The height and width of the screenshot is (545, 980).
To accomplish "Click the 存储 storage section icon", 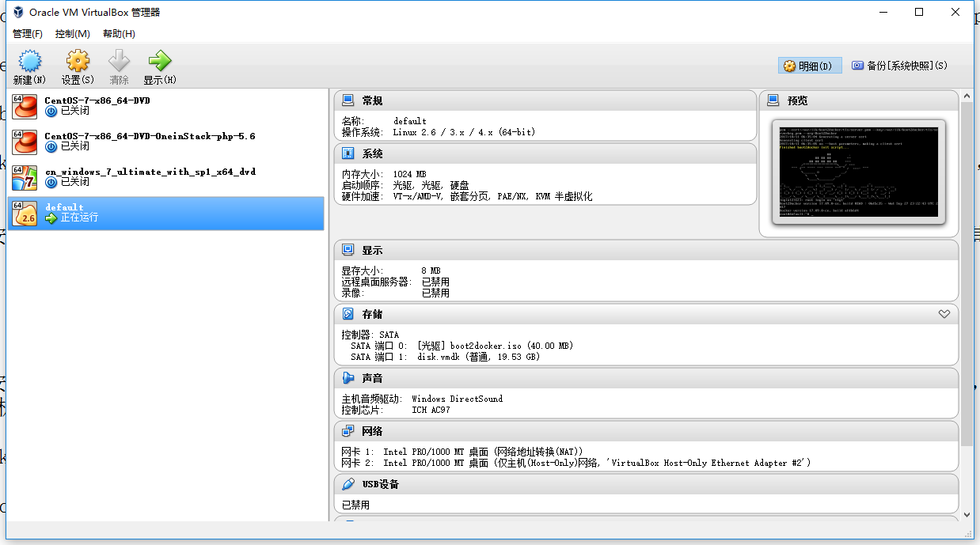I will click(x=348, y=314).
